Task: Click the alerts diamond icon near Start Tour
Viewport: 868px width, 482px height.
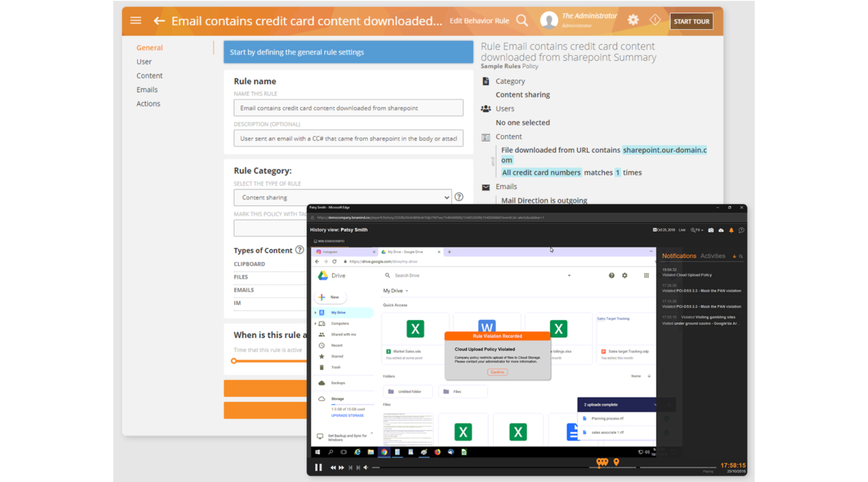Action: pyautogui.click(x=655, y=19)
